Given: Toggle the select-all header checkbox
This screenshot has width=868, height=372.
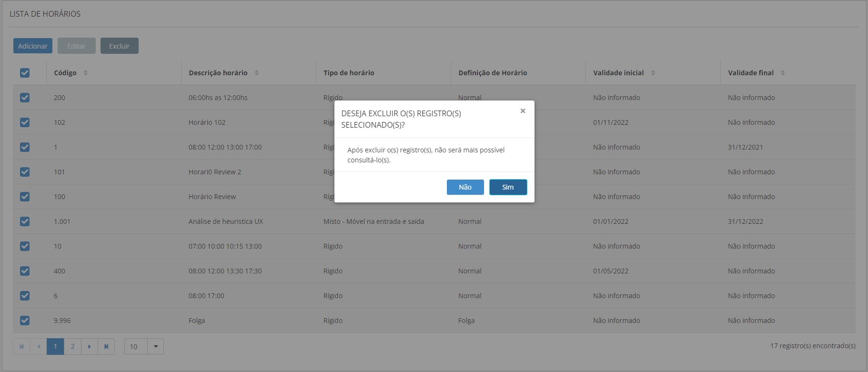Looking at the screenshot, I should pyautogui.click(x=25, y=73).
